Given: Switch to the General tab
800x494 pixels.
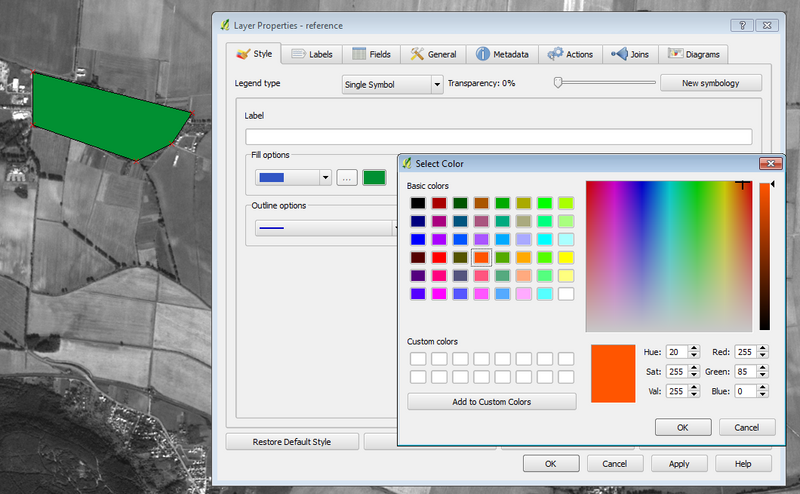Looking at the screenshot, I should tap(433, 54).
